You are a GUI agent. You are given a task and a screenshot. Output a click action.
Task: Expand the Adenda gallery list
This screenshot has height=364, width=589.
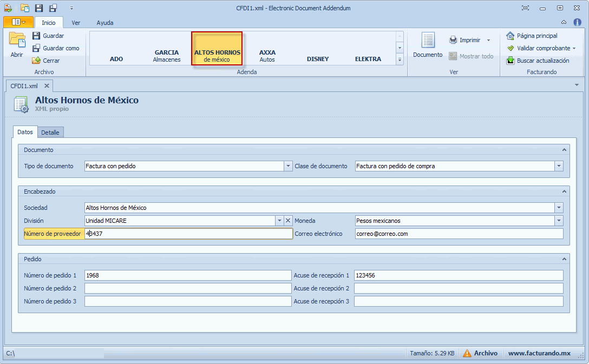click(x=400, y=59)
